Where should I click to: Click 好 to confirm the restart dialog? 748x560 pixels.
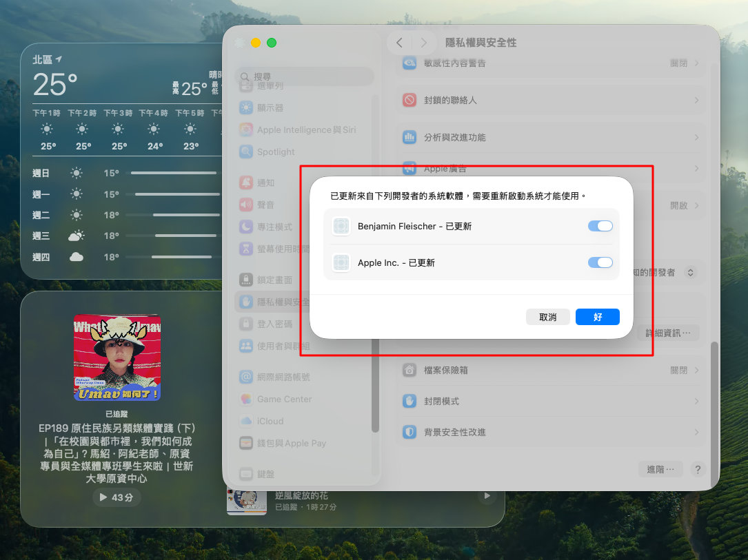(597, 317)
